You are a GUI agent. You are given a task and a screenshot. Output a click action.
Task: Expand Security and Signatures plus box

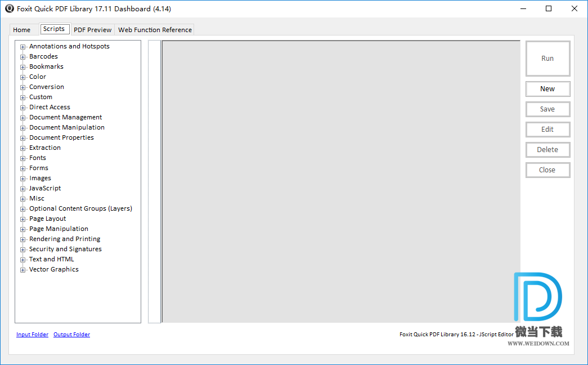coord(23,250)
